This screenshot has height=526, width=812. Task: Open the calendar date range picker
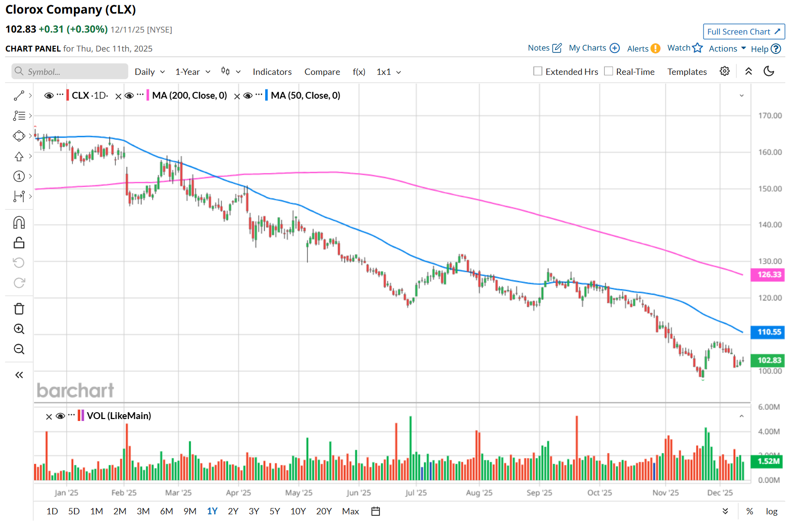click(376, 511)
